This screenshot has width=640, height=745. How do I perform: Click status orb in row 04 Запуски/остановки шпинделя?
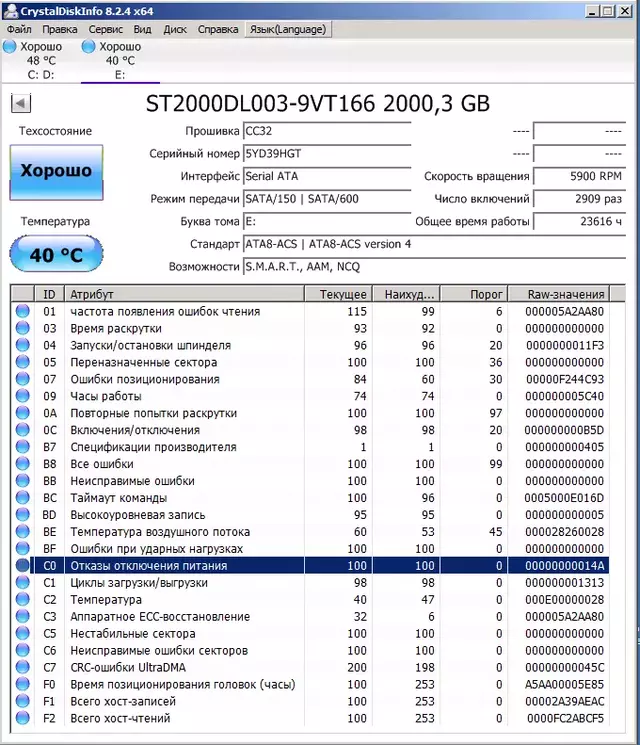tap(22, 345)
